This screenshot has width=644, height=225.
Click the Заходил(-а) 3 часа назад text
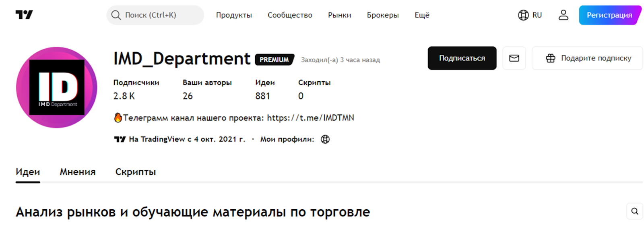341,60
